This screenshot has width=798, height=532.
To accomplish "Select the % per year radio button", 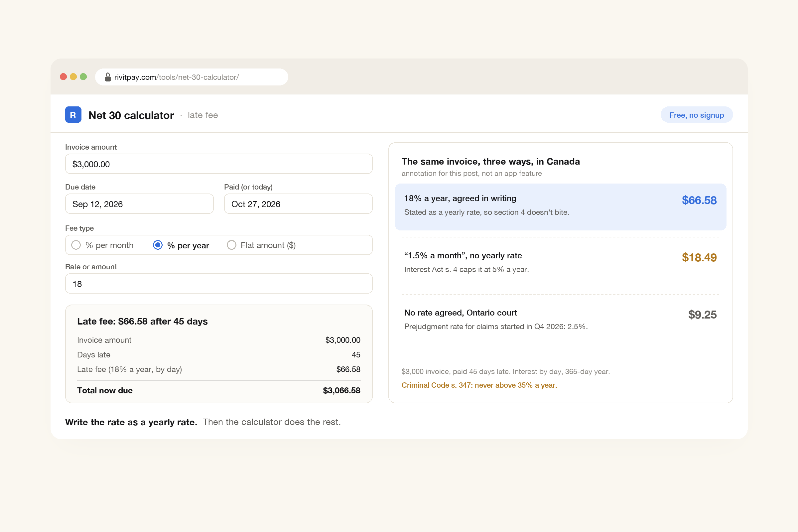I will click(x=158, y=245).
